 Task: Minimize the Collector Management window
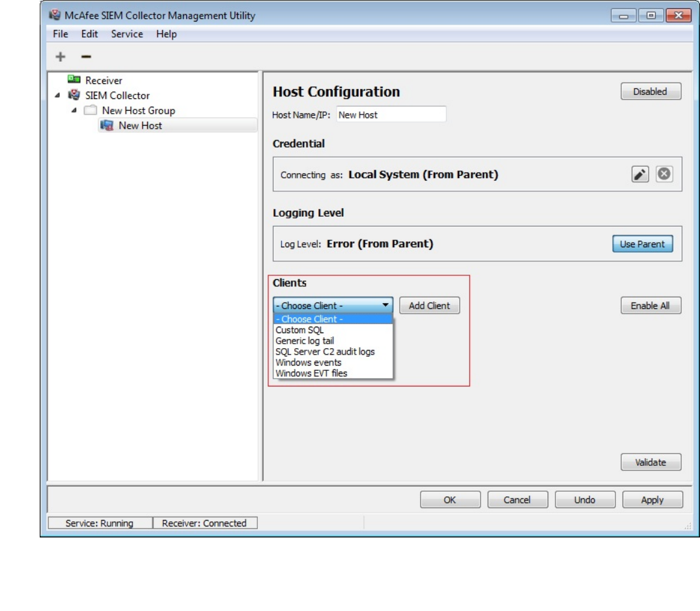pos(624,16)
